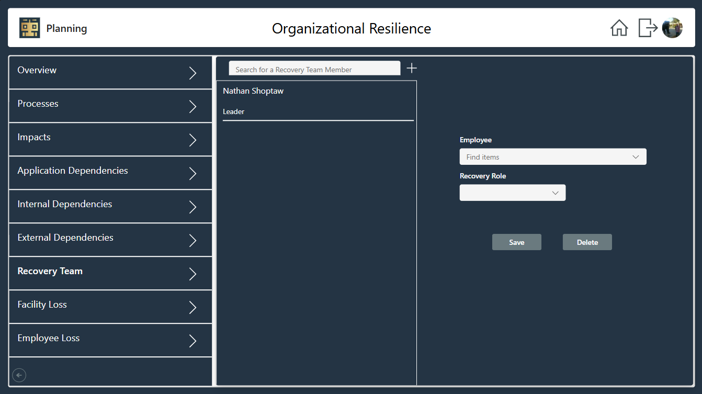The image size is (702, 394).
Task: Add a new recovery team member plus icon
Action: point(411,68)
